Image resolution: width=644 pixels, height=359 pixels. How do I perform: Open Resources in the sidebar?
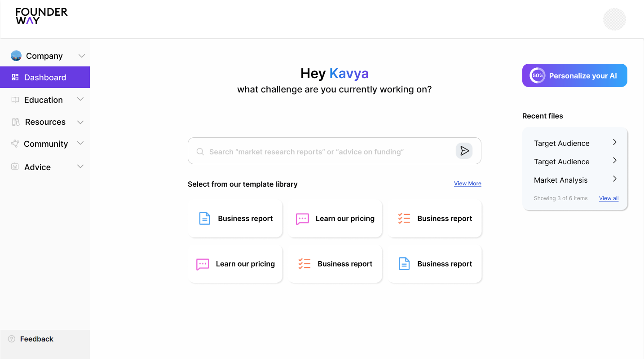(x=45, y=122)
